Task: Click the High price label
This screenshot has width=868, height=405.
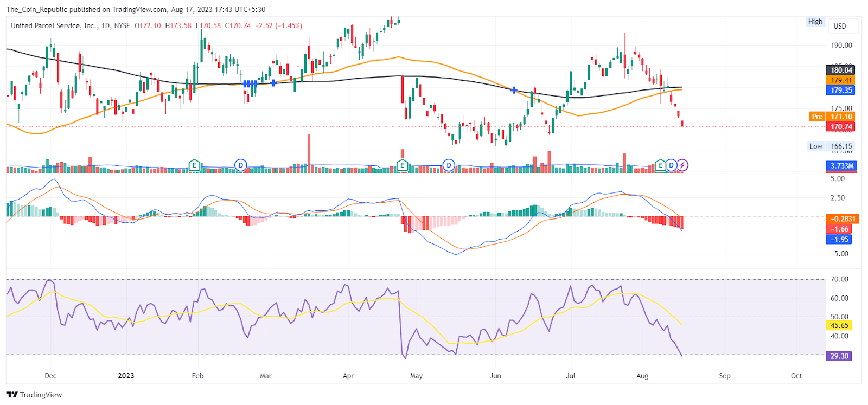Action: (815, 22)
